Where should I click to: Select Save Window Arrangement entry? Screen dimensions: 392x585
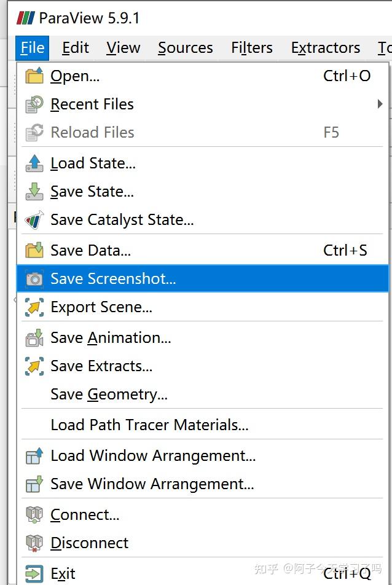(152, 484)
